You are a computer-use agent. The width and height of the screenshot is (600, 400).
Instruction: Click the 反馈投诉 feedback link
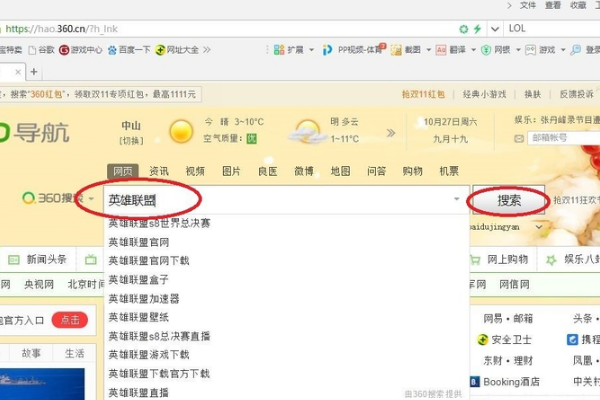[x=576, y=94]
